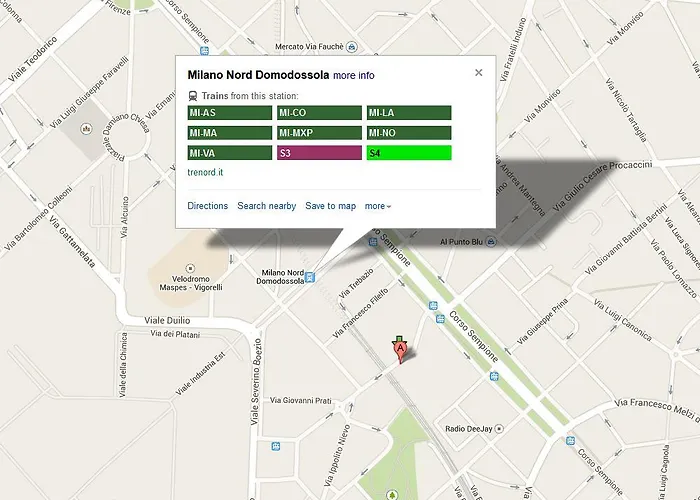Click the train icon beside Trains label
Image resolution: width=700 pixels, height=500 pixels.
193,95
